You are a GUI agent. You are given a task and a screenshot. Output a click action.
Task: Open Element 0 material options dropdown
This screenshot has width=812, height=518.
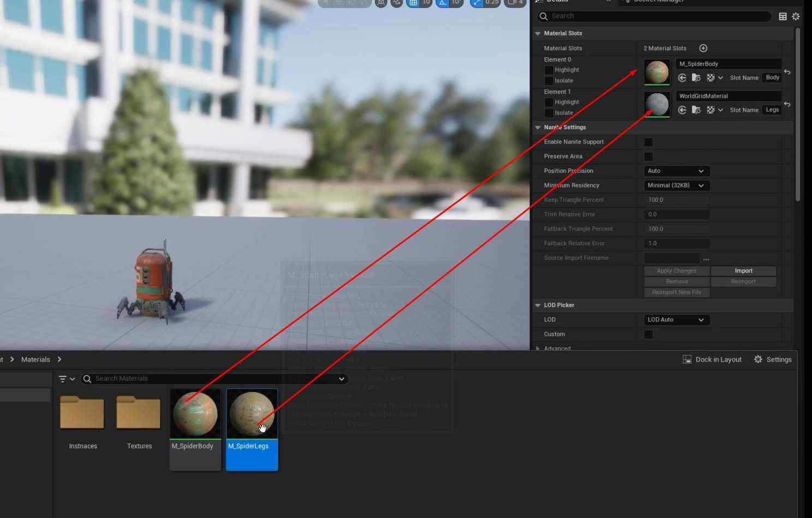pos(714,78)
